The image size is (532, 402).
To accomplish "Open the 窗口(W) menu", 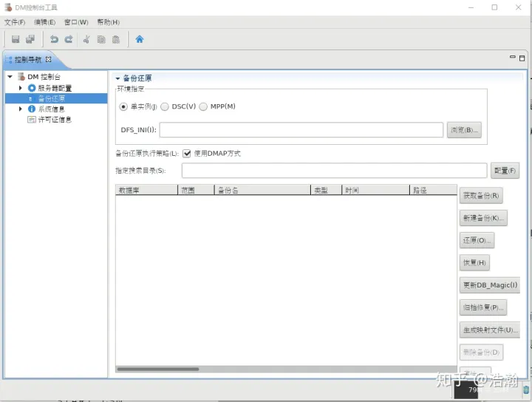I will [76, 22].
